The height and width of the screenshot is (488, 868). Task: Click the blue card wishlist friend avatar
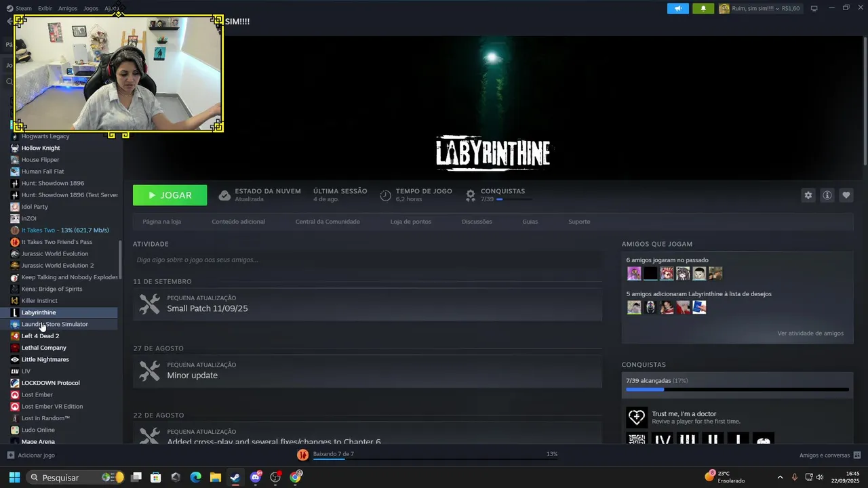699,307
